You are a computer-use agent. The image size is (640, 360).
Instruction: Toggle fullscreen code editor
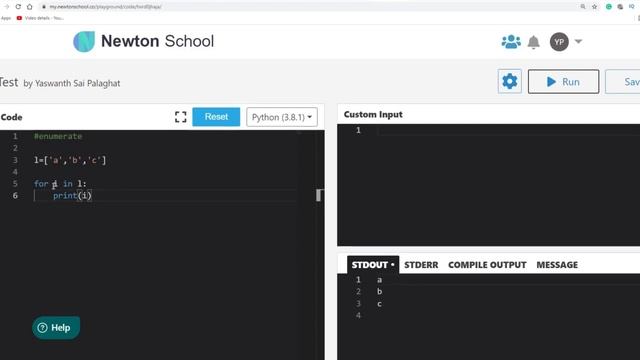pos(180,117)
